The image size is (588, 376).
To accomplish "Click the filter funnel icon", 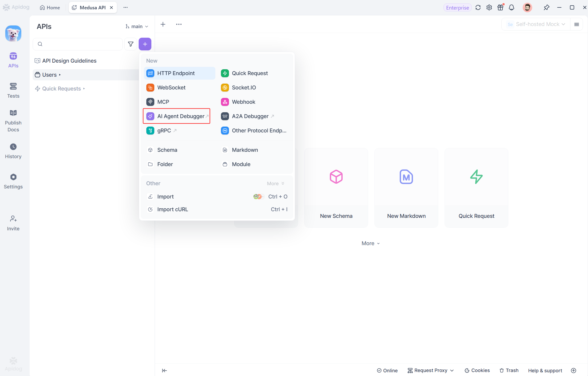I will 131,44.
